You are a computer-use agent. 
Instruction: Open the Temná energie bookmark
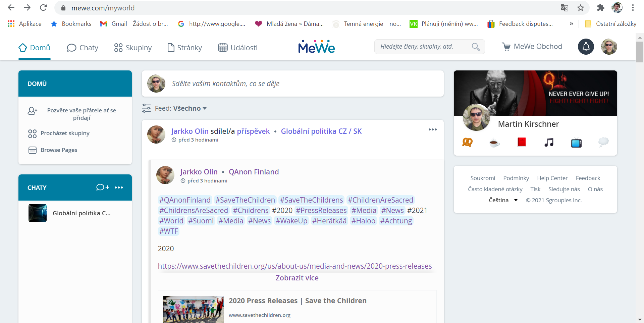tap(367, 24)
